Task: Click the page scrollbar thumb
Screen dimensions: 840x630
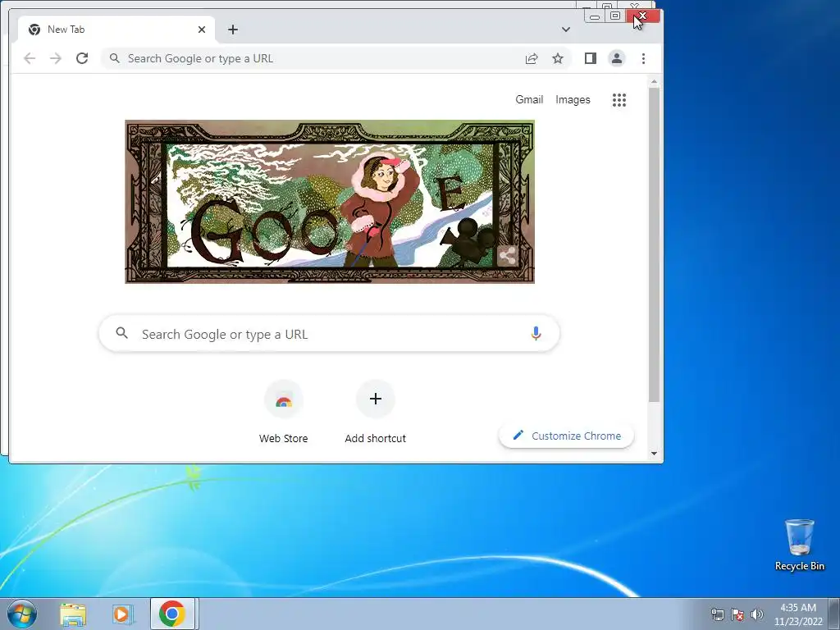Action: point(654,244)
